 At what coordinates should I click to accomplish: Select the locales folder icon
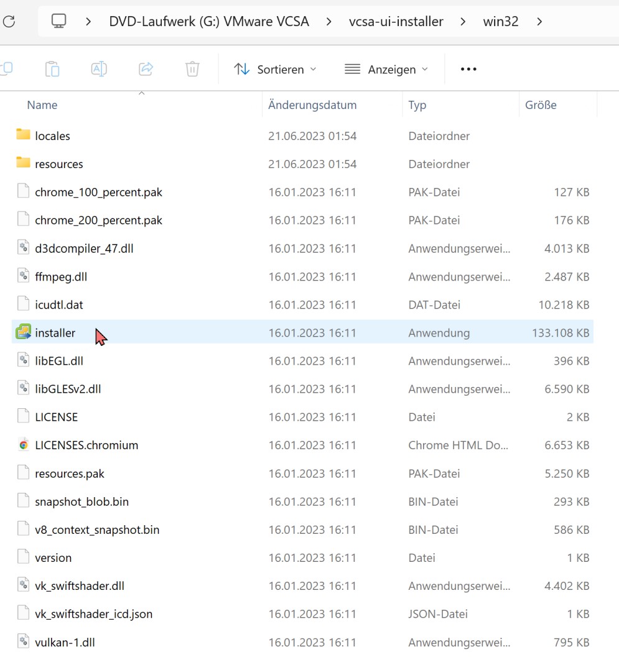23,135
